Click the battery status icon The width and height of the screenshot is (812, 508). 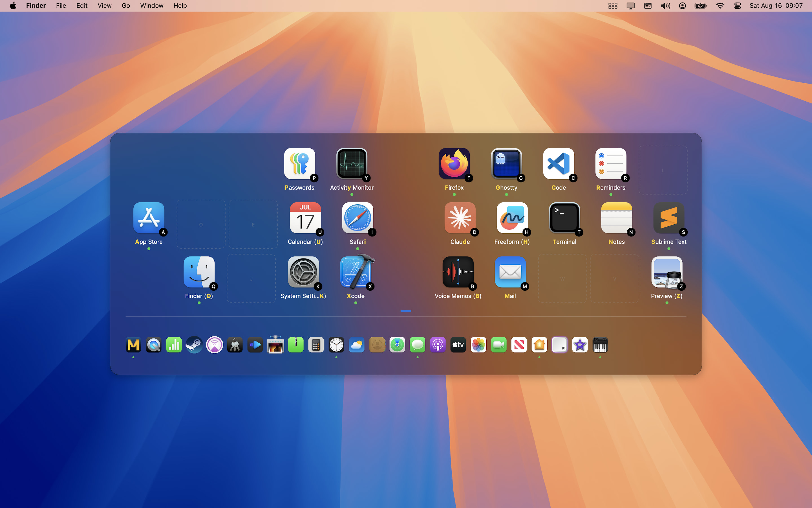click(701, 6)
